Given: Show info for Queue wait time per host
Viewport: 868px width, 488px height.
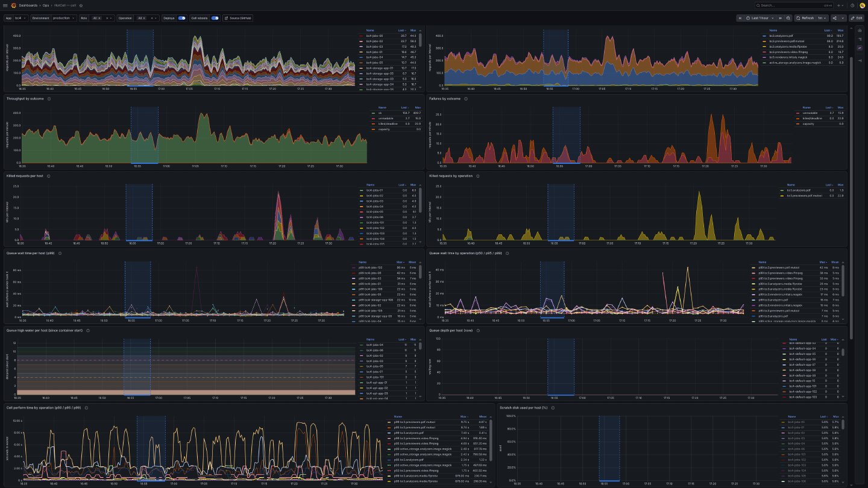Looking at the screenshot, I should pyautogui.click(x=60, y=253).
